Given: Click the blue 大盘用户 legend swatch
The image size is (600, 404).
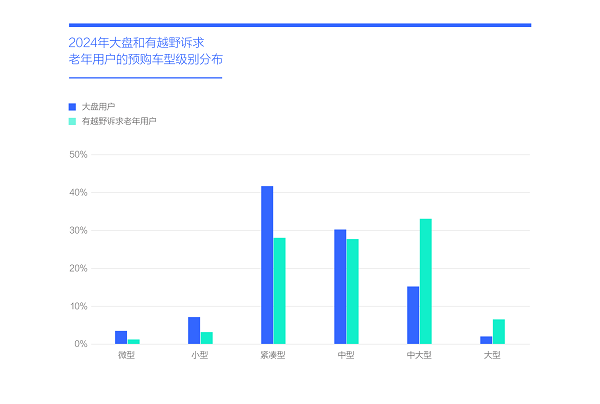Looking at the screenshot, I should pyautogui.click(x=72, y=106).
